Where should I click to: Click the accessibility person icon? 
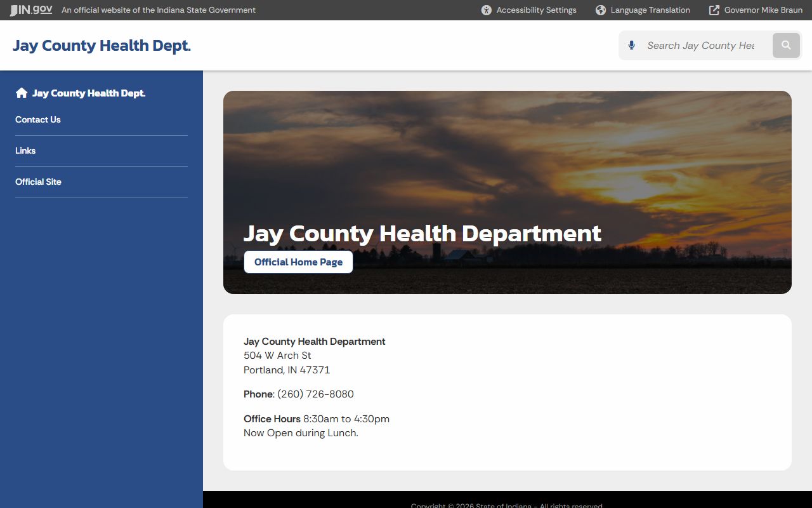click(x=487, y=10)
